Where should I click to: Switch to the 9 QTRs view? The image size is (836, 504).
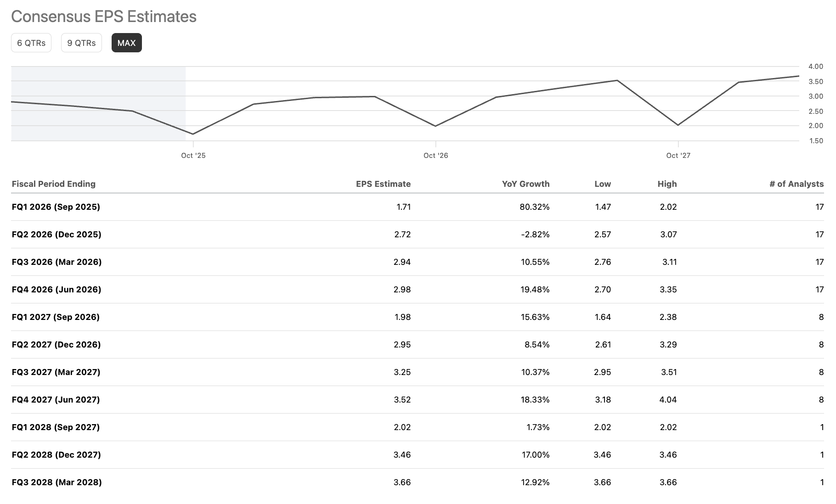(x=81, y=43)
